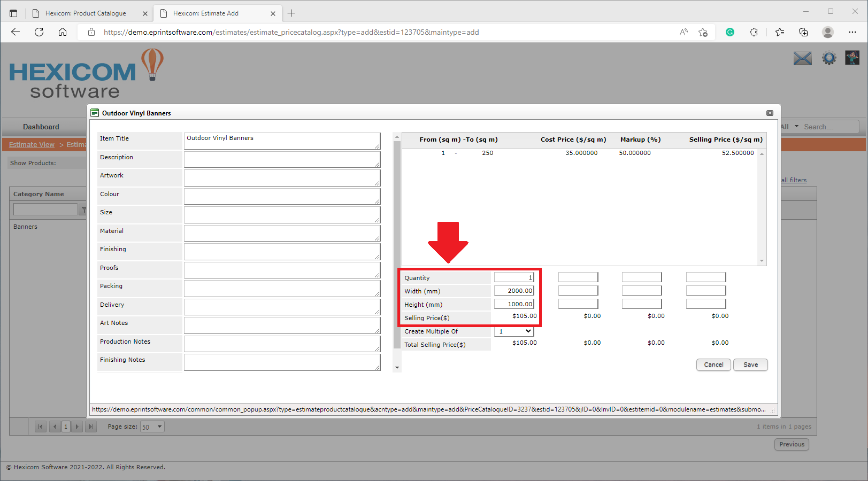
Task: Open the Page size dropdown
Action: [x=152, y=426]
